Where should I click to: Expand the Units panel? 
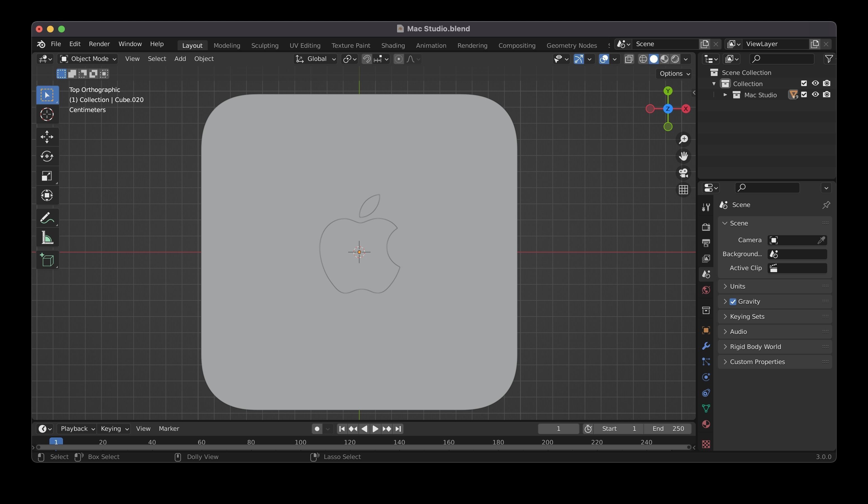[775, 287]
